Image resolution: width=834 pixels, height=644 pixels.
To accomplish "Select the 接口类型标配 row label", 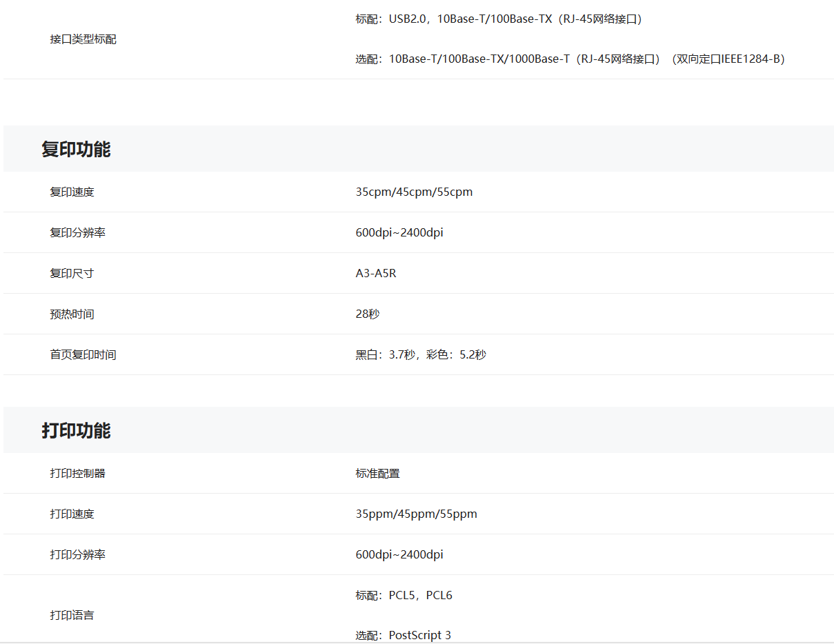I will pos(83,39).
